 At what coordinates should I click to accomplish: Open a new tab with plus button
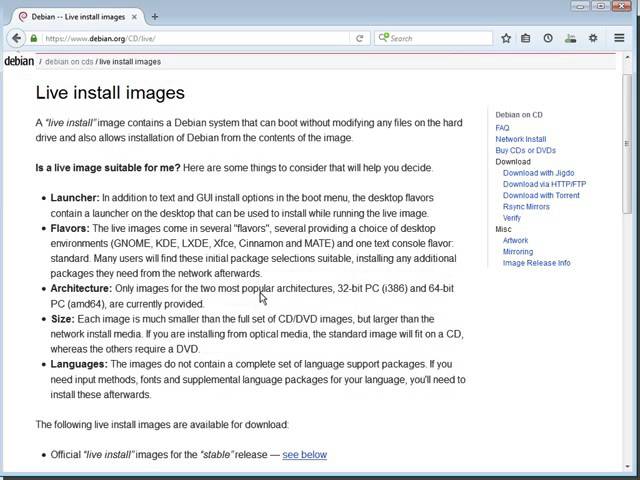155,16
